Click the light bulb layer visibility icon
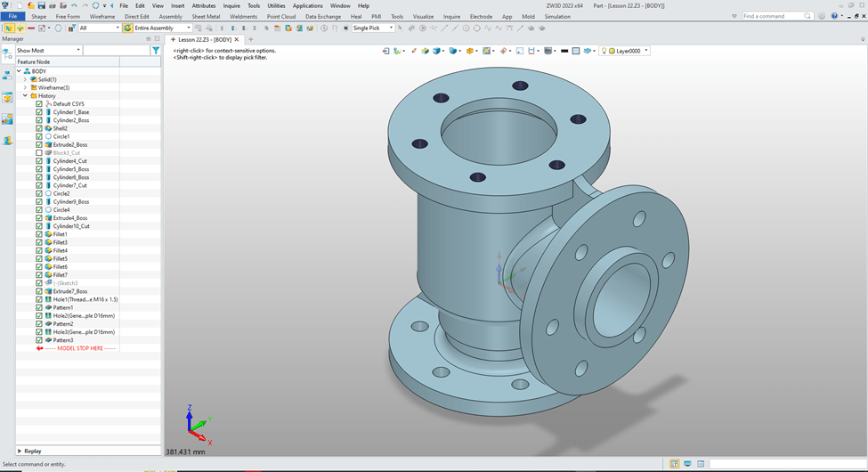Viewport: 868px width, 472px height. [x=604, y=51]
